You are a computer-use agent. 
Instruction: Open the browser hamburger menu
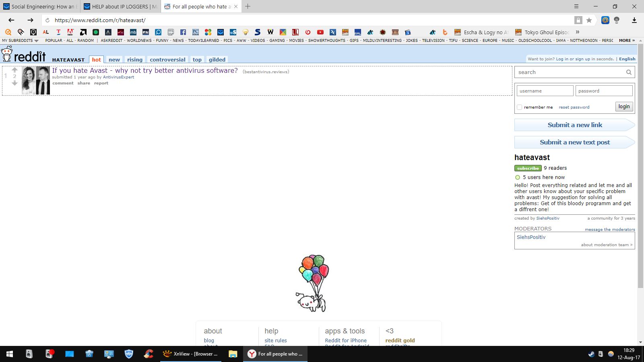(x=576, y=6)
